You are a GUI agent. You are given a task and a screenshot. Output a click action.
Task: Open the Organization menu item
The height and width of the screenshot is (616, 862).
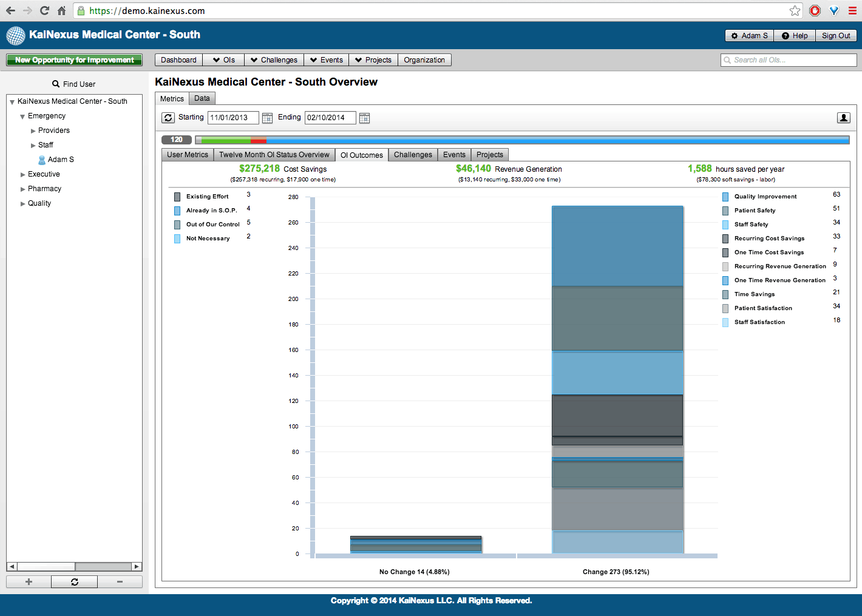coord(424,60)
